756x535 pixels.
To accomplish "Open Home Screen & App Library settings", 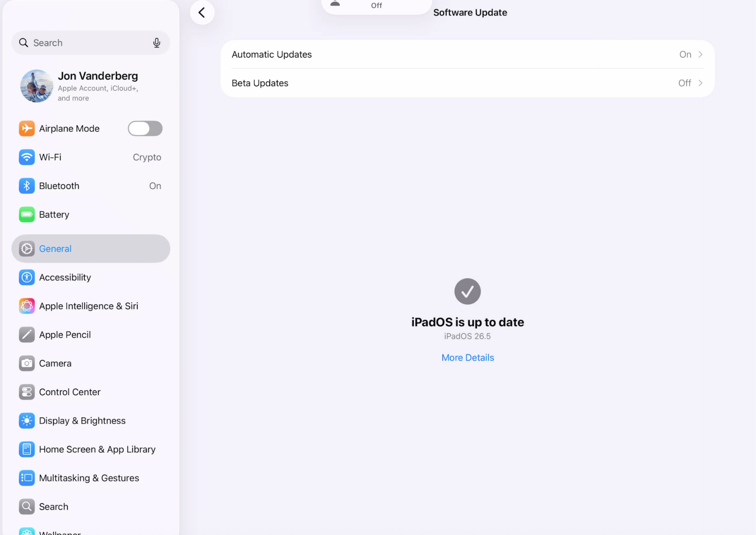I will [91, 449].
